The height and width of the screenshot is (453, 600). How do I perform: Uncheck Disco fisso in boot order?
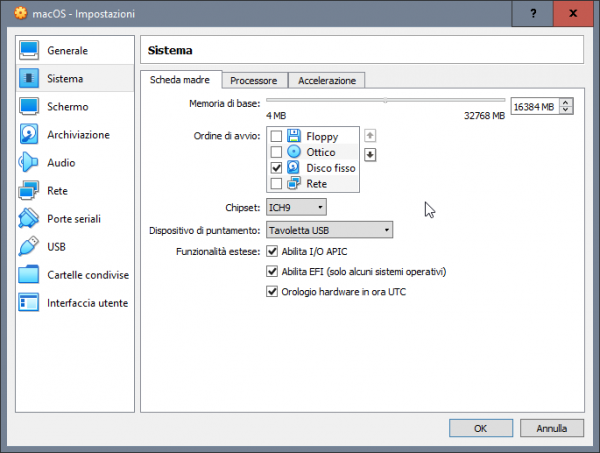pos(276,168)
